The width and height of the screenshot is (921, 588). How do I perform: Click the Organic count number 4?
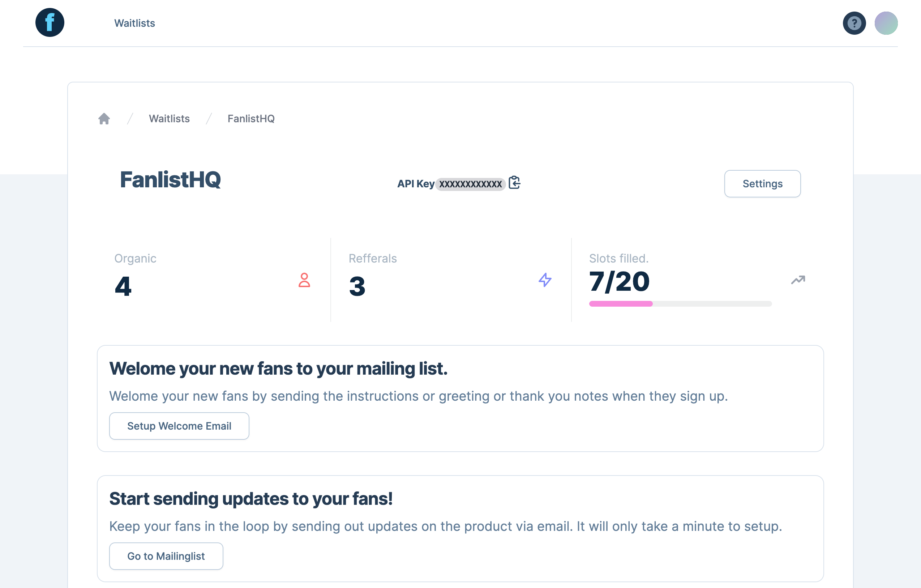click(x=123, y=286)
